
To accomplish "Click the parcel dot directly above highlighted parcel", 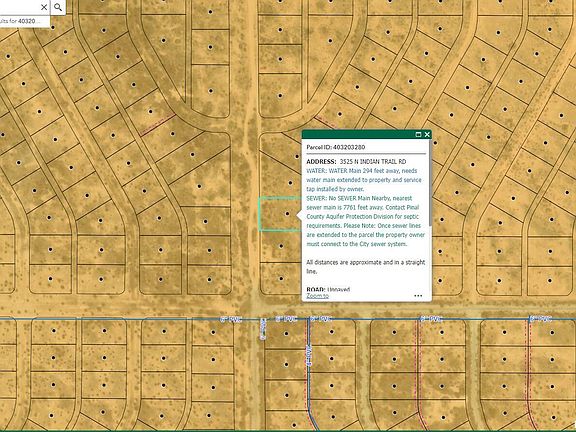I will 290,183.
